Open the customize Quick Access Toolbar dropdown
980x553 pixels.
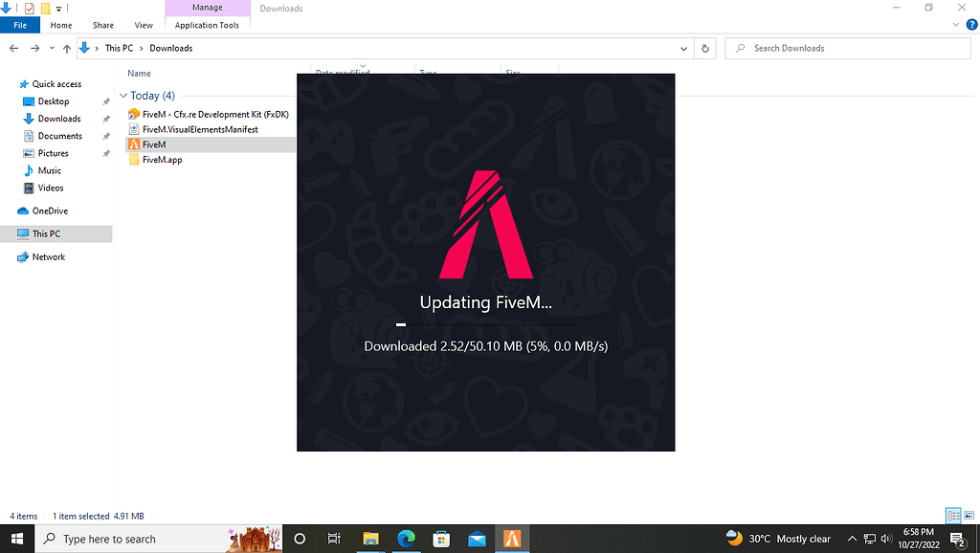click(x=56, y=8)
